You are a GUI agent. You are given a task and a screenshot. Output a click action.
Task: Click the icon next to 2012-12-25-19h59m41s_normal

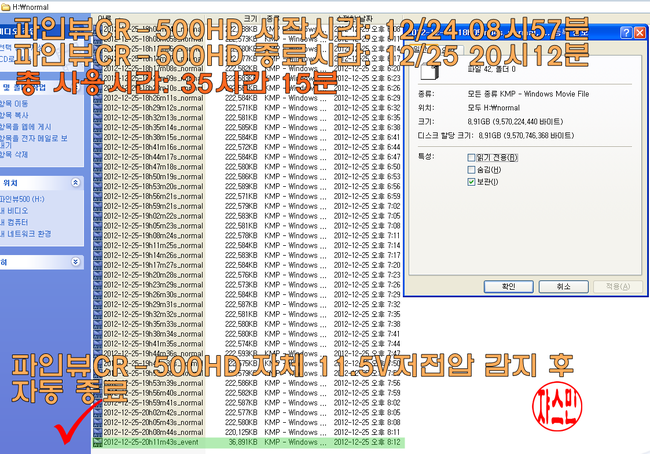pyautogui.click(x=97, y=403)
